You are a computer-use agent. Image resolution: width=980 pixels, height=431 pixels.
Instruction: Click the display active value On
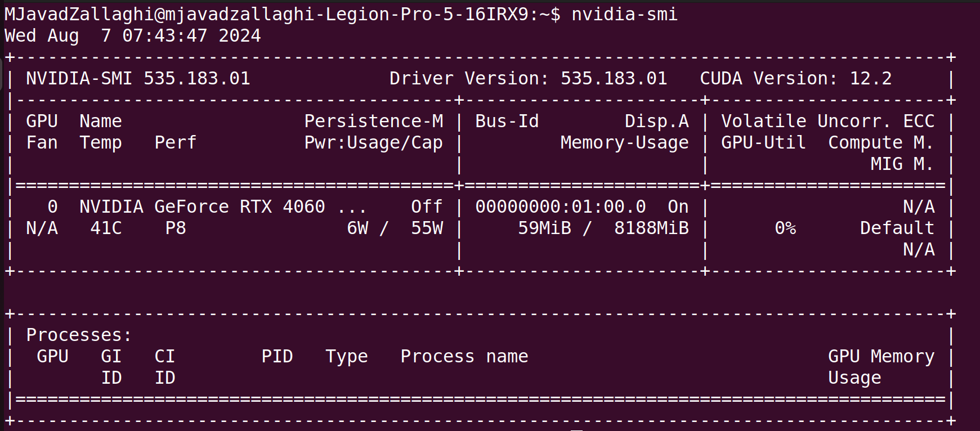pos(678,206)
